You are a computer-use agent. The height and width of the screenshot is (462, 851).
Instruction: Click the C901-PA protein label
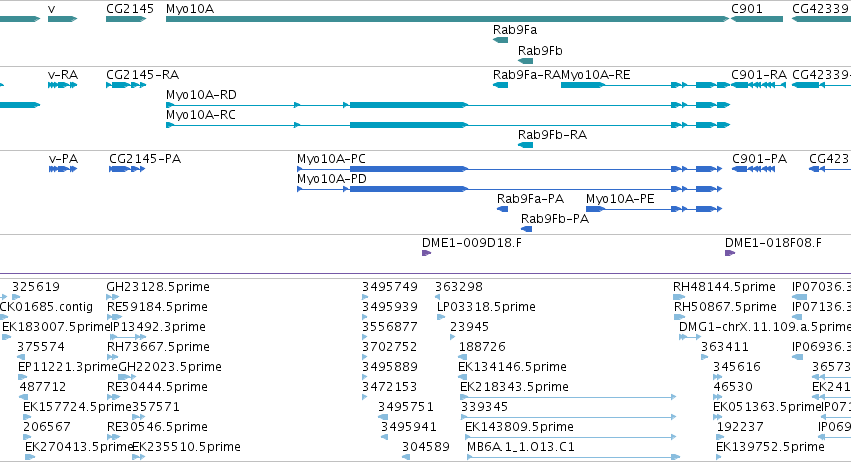[x=759, y=159]
